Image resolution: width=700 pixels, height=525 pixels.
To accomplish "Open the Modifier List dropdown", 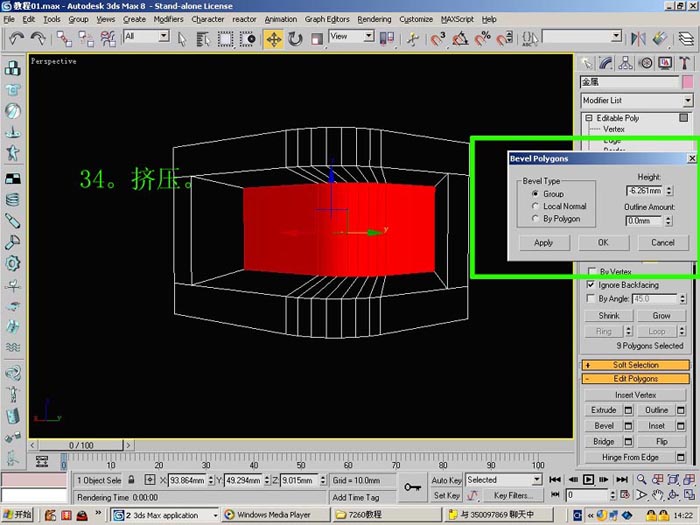I will (688, 100).
